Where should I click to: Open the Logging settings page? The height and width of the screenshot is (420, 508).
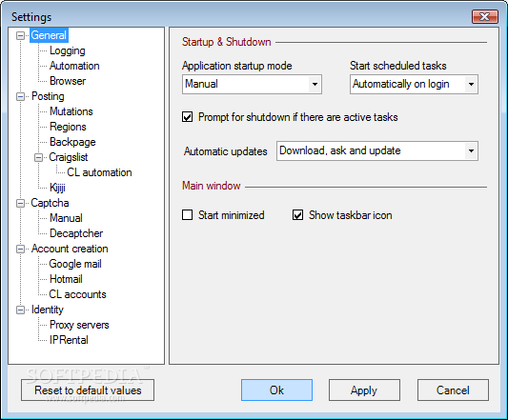pos(68,50)
